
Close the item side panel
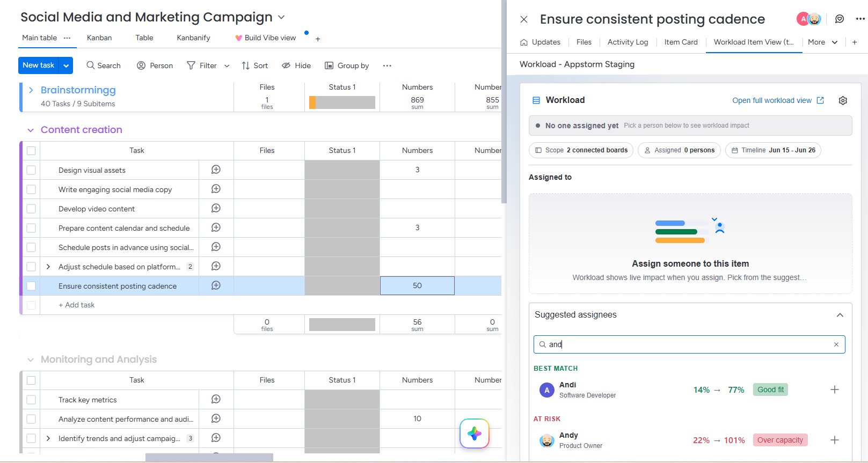(524, 19)
